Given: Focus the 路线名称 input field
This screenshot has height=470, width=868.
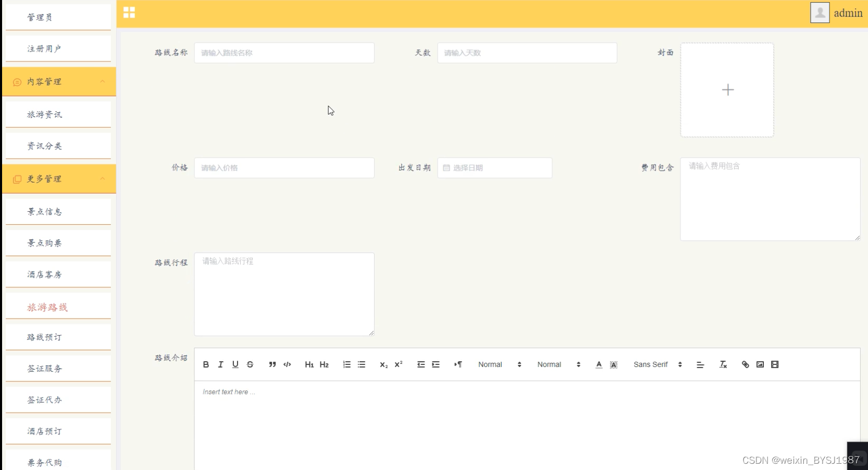Looking at the screenshot, I should [284, 53].
